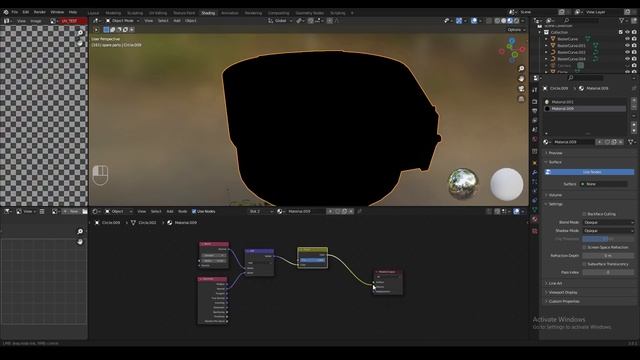The height and width of the screenshot is (360, 640).
Task: Open the Blend Mode dropdown
Action: point(608,222)
